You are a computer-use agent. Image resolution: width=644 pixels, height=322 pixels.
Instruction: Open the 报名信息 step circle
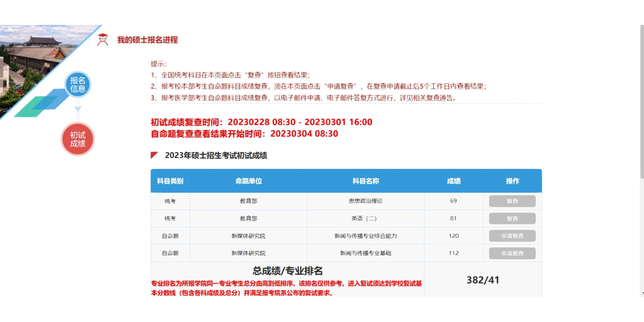(x=78, y=84)
